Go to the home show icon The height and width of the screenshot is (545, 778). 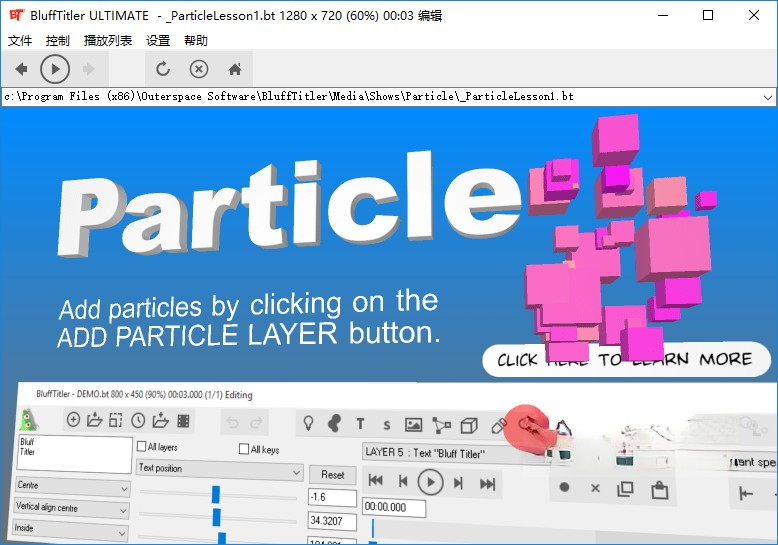pyautogui.click(x=235, y=69)
